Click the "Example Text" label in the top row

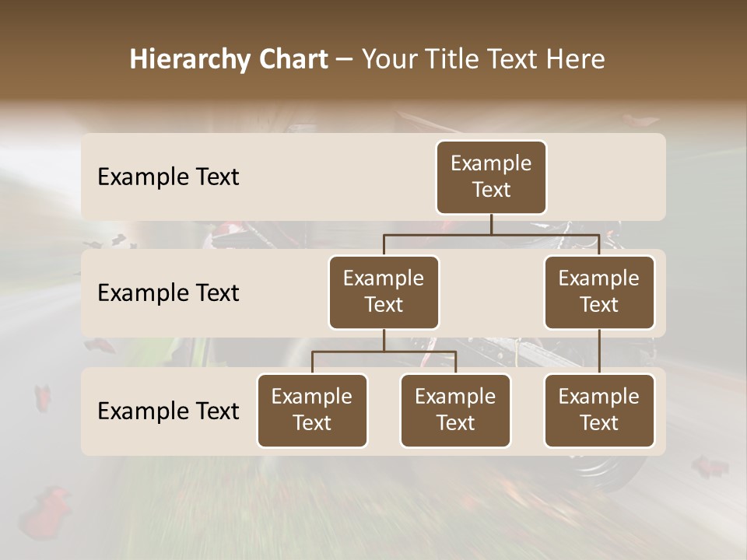point(168,177)
